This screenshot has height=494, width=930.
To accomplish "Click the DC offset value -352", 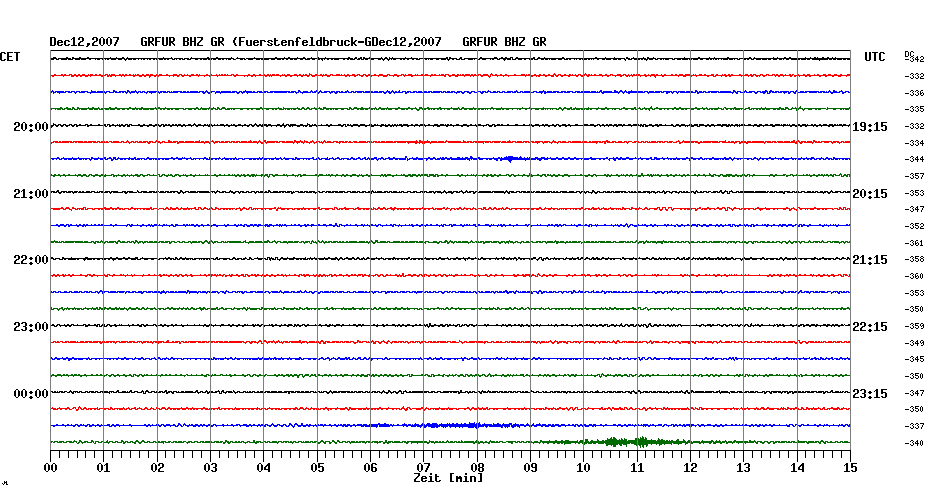I will pos(915,227).
